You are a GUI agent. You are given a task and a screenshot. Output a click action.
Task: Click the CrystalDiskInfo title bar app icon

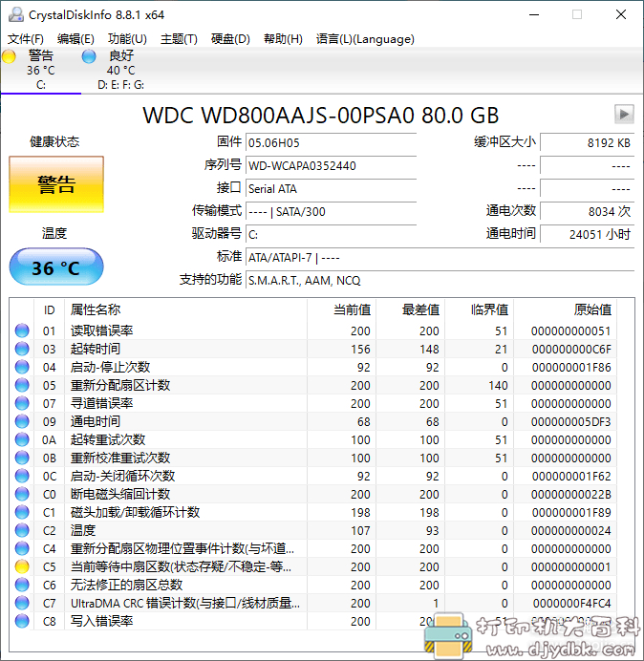tap(16, 14)
